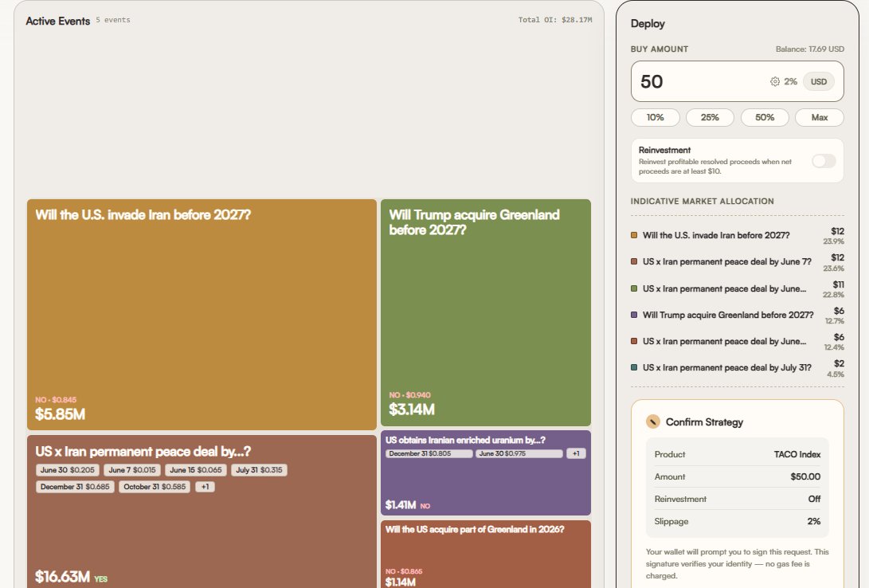This screenshot has height=588, width=869.
Task: Click the 'TACO Index' product value
Action: pos(797,454)
